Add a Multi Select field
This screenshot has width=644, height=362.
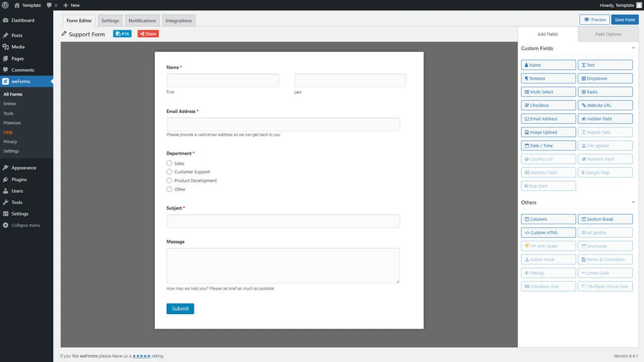548,92
